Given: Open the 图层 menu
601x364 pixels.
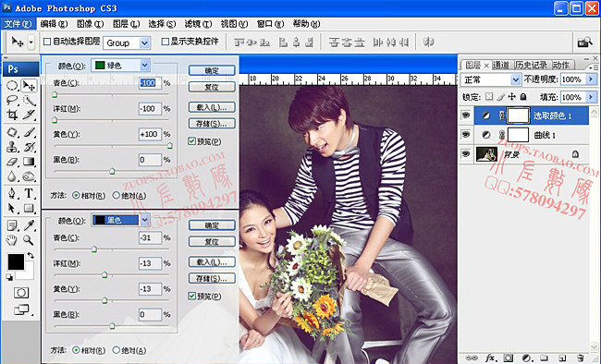Looking at the screenshot, I should (x=126, y=24).
